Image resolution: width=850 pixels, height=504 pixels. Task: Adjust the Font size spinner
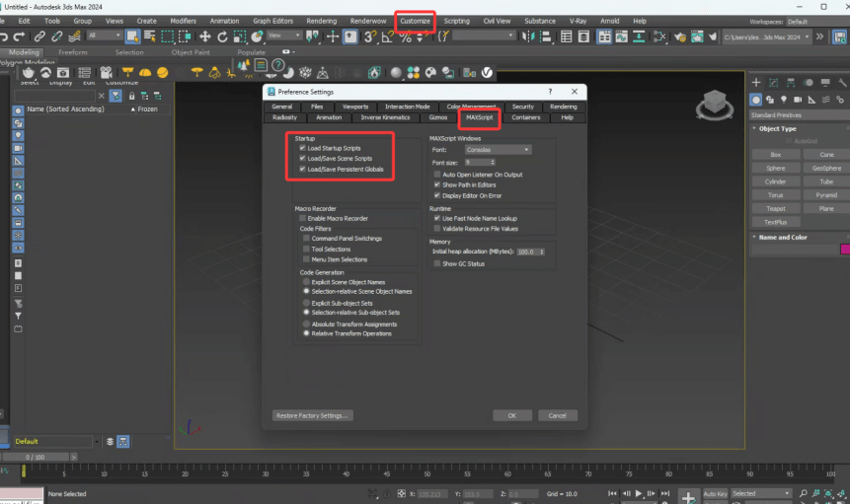(493, 163)
